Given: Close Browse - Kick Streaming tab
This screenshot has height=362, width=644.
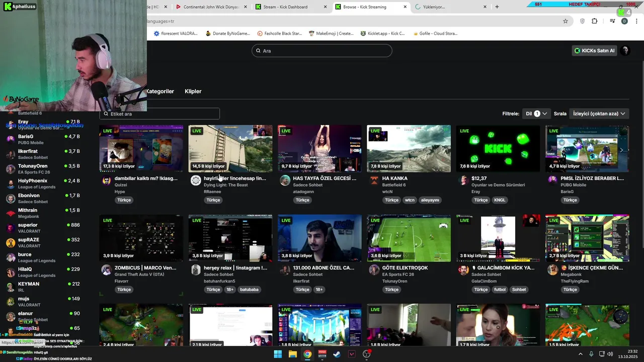Looking at the screenshot, I should (x=406, y=7).
